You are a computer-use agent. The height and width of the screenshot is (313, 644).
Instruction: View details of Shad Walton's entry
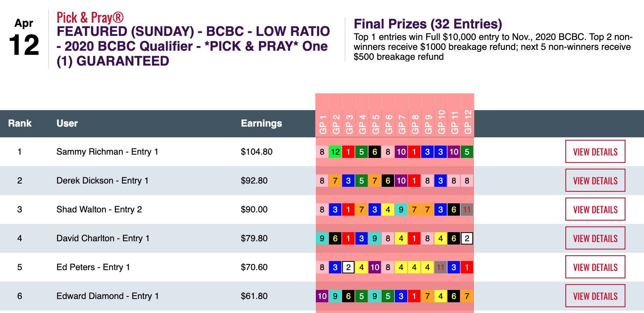pyautogui.click(x=595, y=209)
